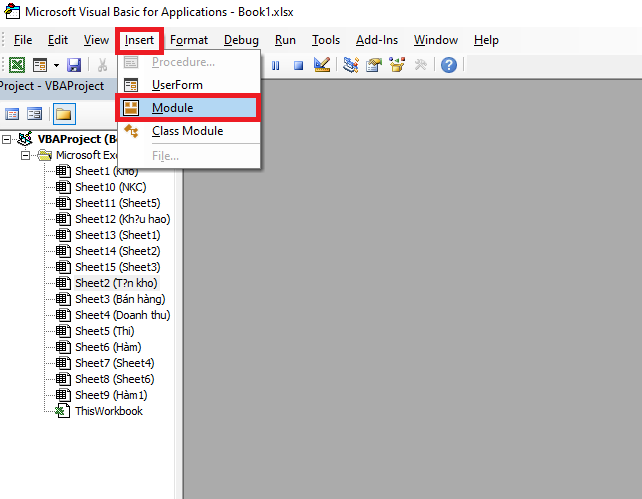Viewport: 642px width, 499px height.
Task: Select Sheet2 (T?n kho) in the tree
Action: click(x=116, y=283)
